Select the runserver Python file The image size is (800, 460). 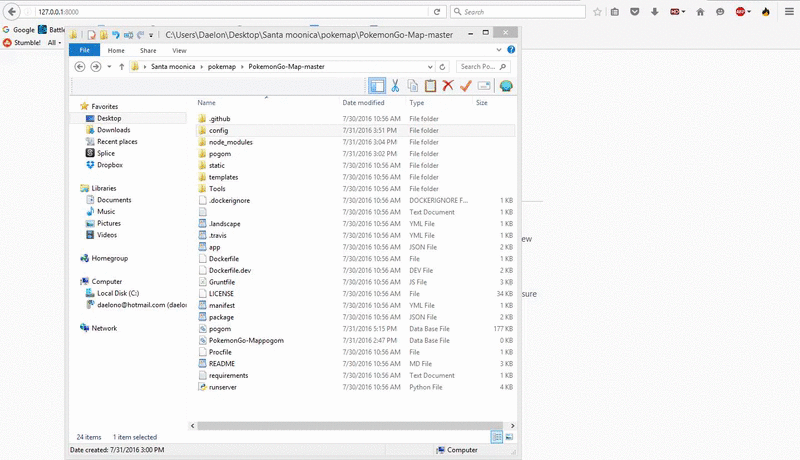355,387
